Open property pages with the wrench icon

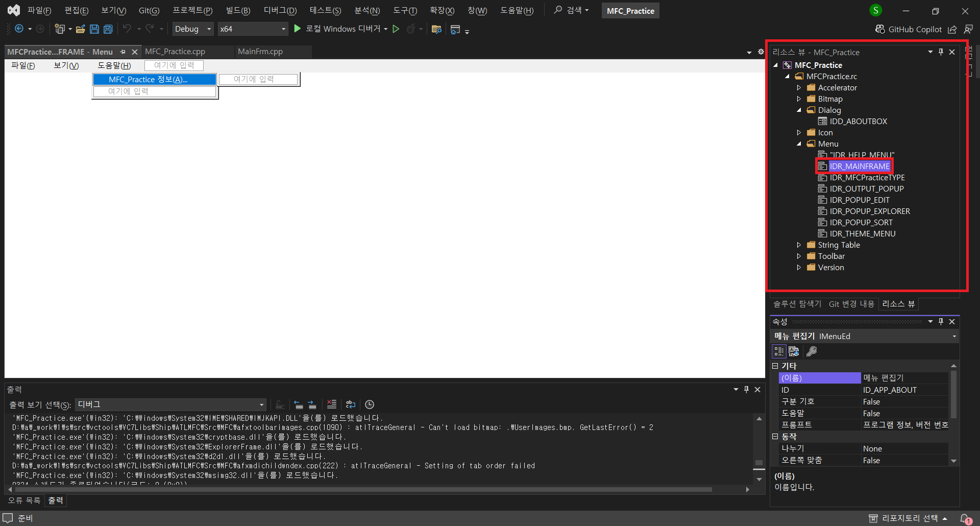click(x=812, y=351)
